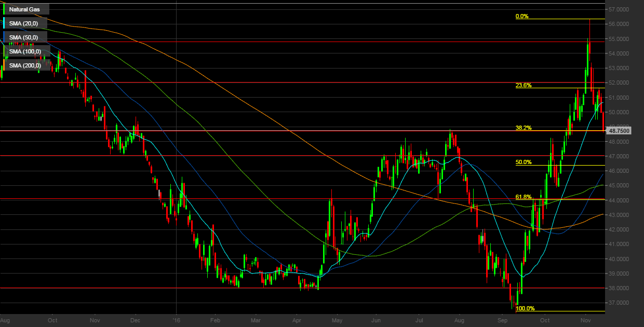The height and width of the screenshot is (327, 644).
Task: Click the 56.0000 price axis label
Action: 619,24
